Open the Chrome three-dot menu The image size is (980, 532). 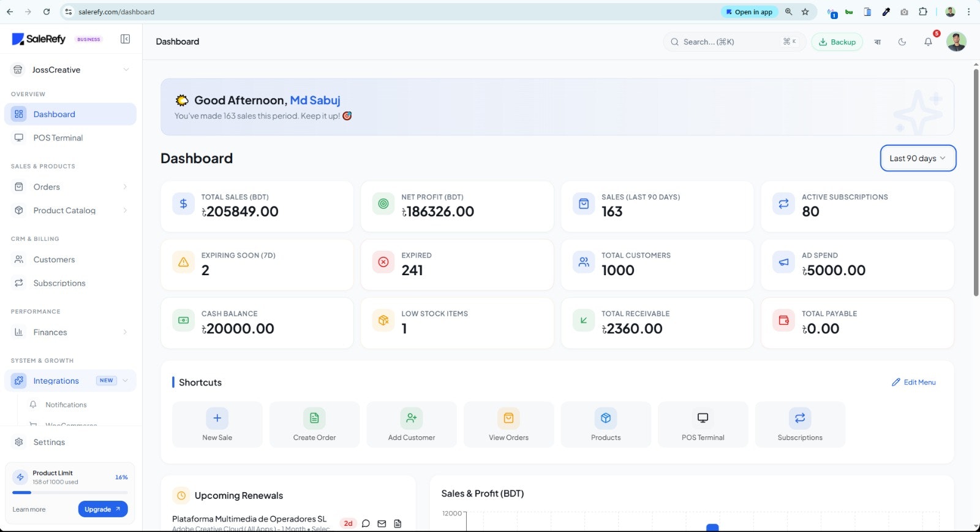(968, 12)
